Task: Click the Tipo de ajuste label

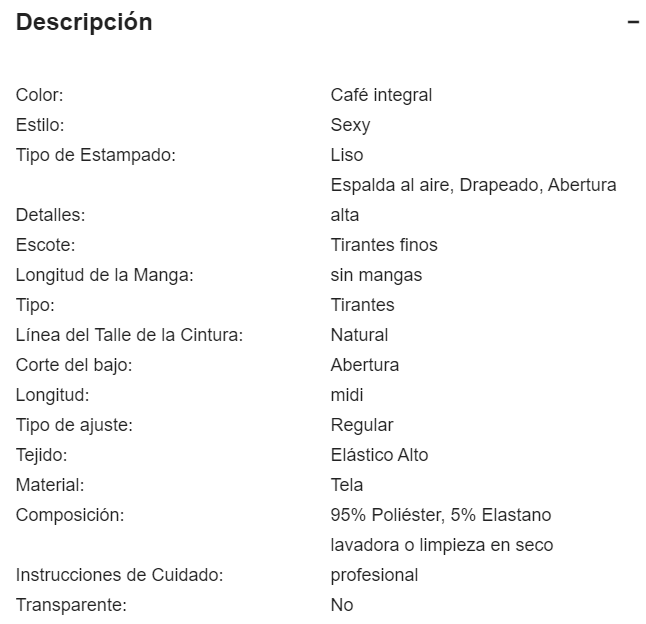Action: 74,425
